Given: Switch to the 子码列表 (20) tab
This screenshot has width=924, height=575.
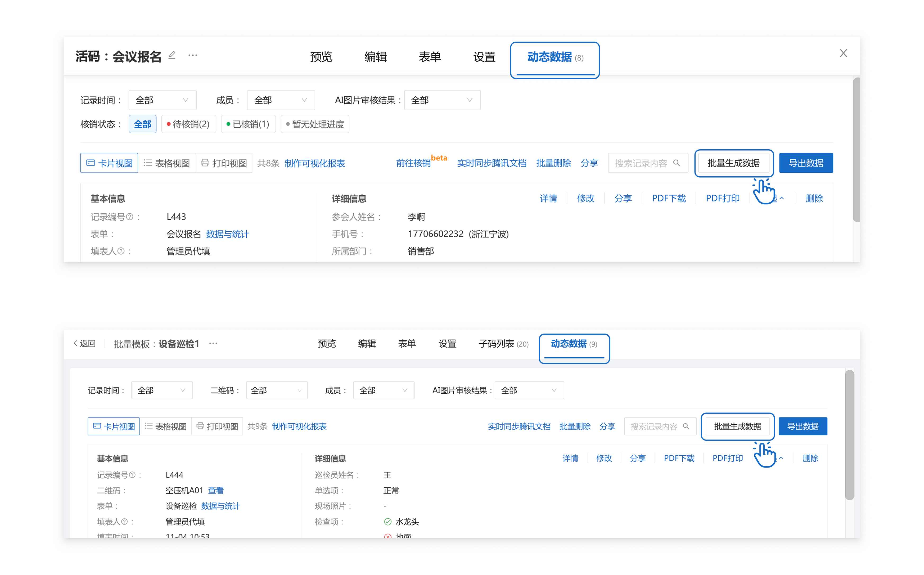Looking at the screenshot, I should click(503, 344).
